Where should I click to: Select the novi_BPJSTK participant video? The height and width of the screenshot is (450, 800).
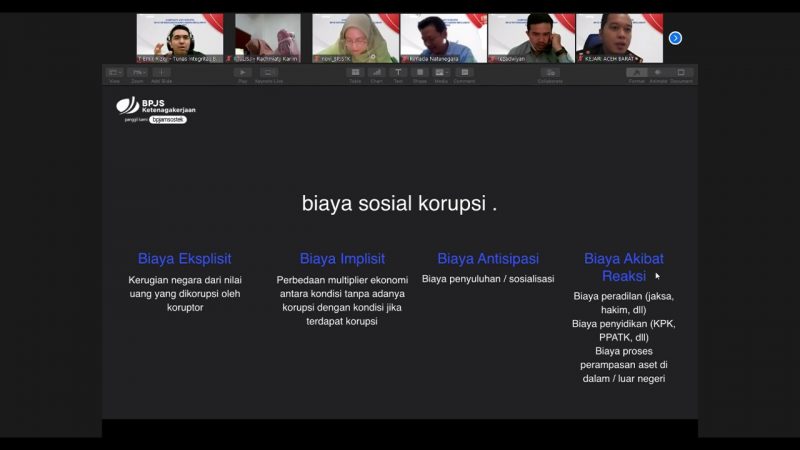356,38
